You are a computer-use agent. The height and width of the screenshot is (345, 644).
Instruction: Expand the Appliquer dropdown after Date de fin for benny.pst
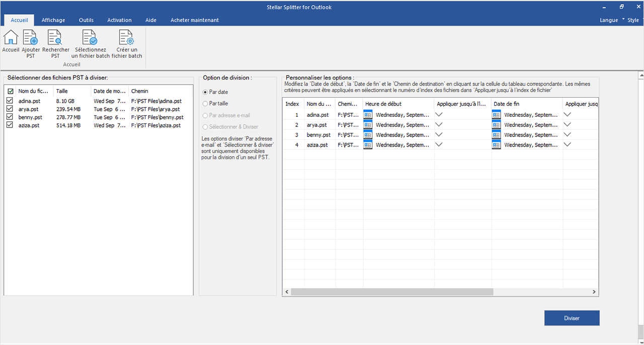[568, 134]
